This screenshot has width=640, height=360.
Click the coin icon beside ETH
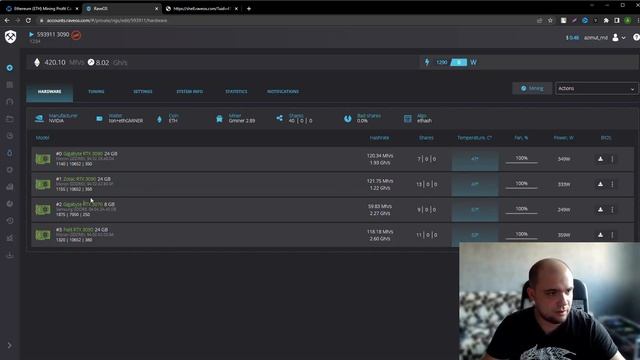click(x=159, y=119)
